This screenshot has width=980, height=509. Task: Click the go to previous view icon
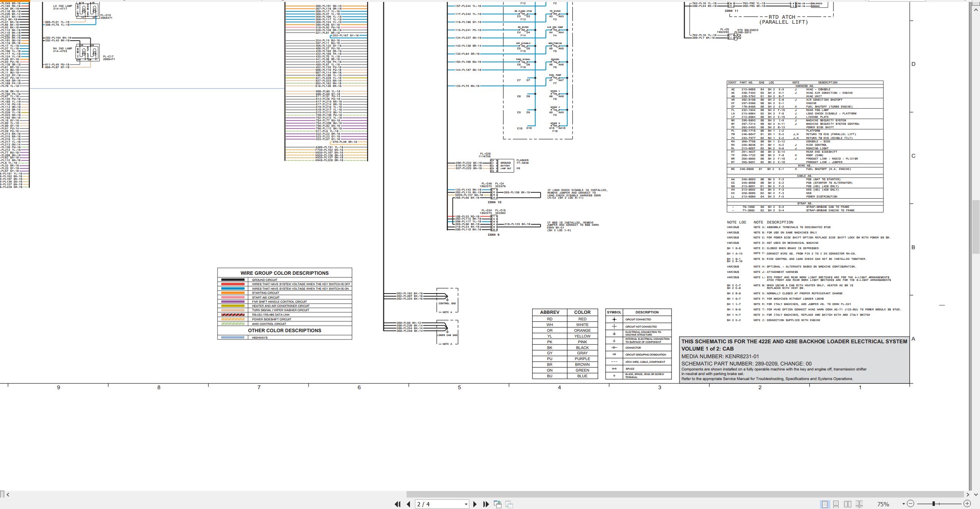[x=498, y=504]
